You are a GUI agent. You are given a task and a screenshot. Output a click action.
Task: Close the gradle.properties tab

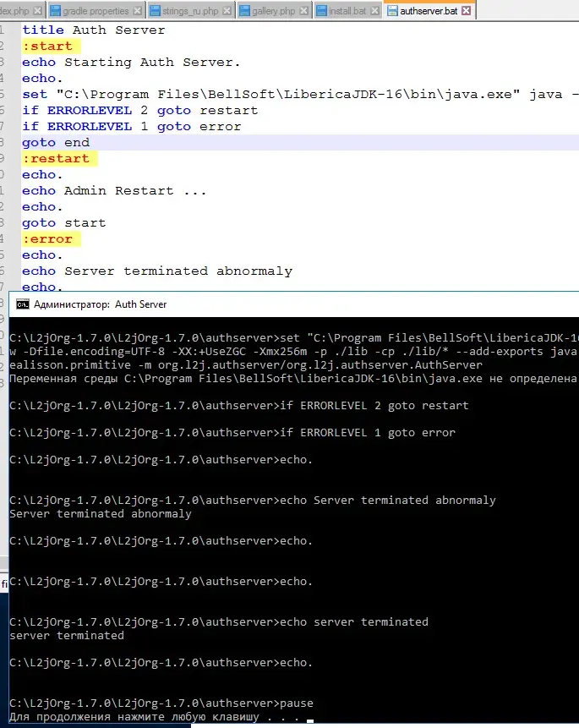click(138, 11)
